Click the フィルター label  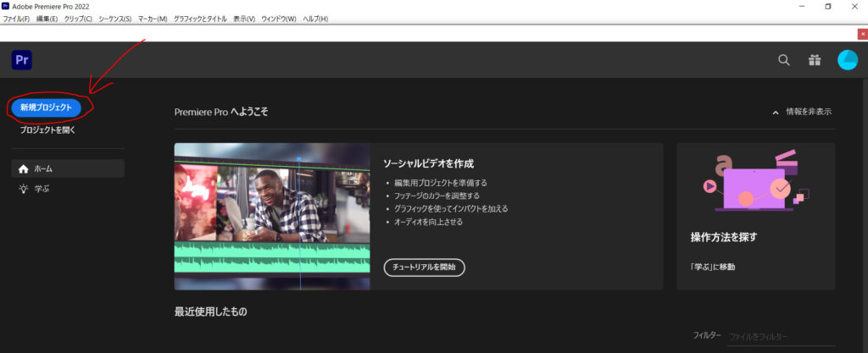click(x=707, y=335)
